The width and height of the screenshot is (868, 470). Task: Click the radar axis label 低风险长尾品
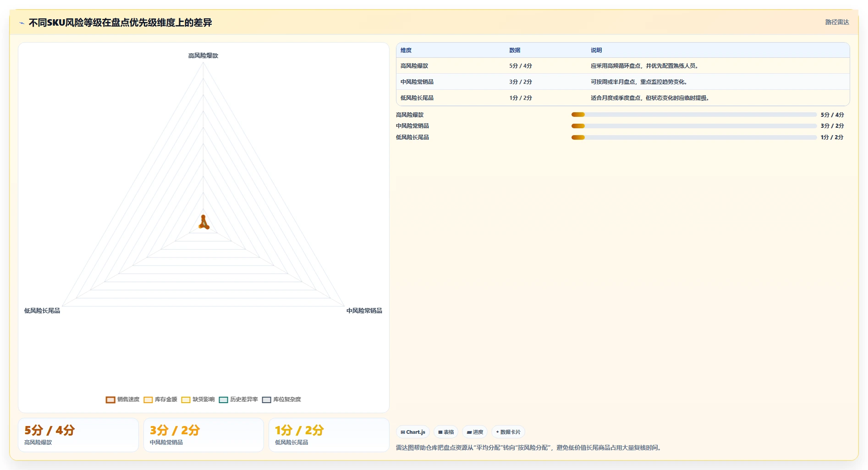(x=42, y=311)
